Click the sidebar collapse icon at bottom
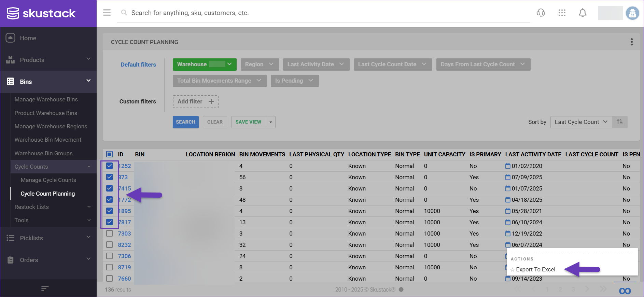The image size is (644, 297). point(45,289)
